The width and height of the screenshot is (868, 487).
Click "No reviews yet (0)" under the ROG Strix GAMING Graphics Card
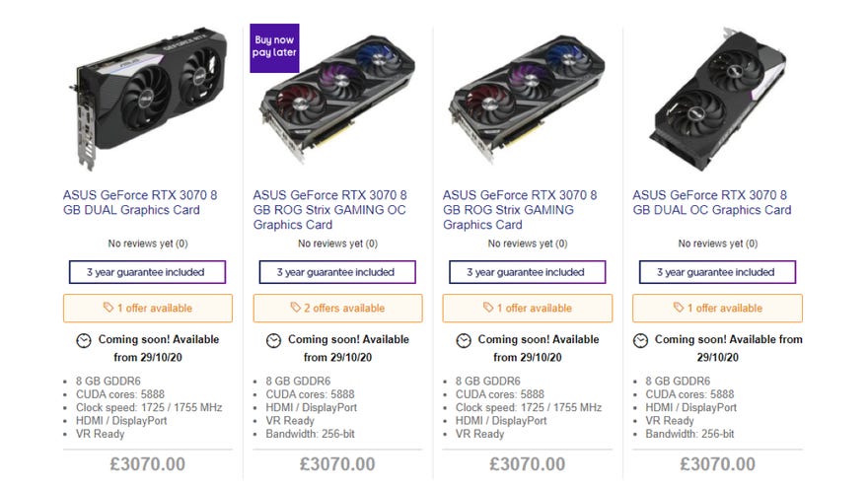(x=527, y=243)
